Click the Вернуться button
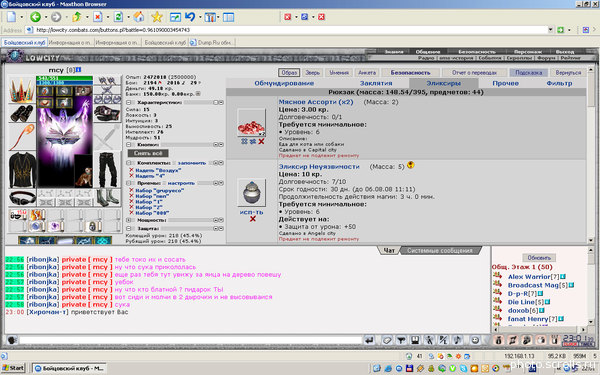The image size is (600, 375). click(568, 72)
